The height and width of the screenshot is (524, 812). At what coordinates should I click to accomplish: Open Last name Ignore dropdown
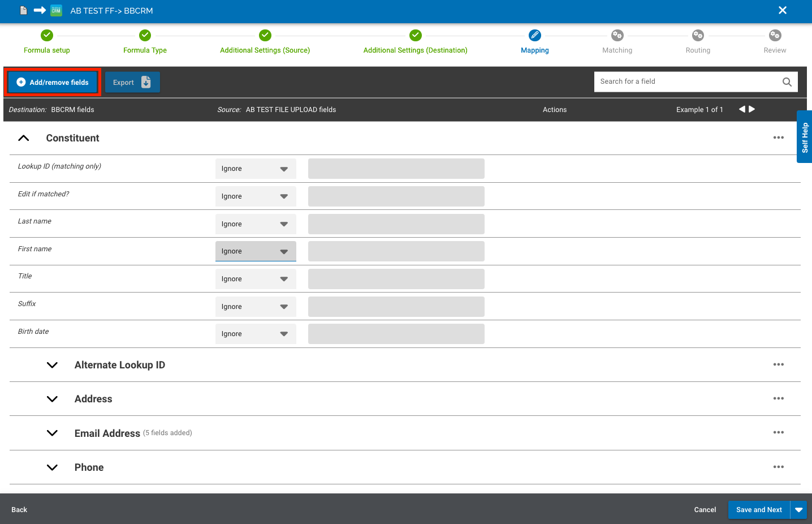click(256, 224)
